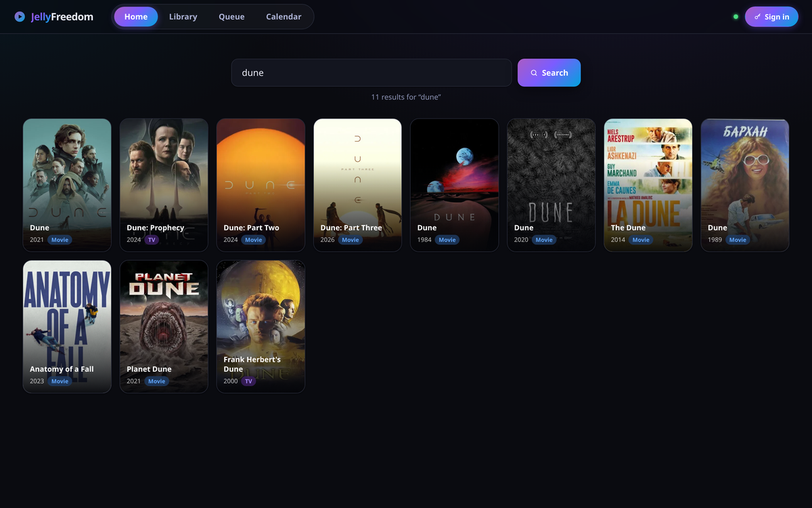Image resolution: width=812 pixels, height=508 pixels.
Task: Click the "Anatomy of a Fall" title text
Action: pyautogui.click(x=62, y=369)
